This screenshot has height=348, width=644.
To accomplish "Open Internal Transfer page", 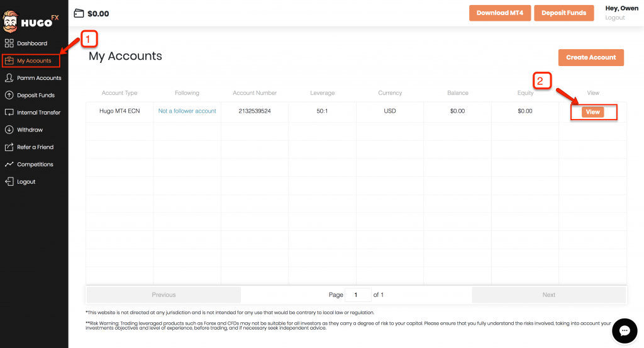I will click(x=38, y=112).
